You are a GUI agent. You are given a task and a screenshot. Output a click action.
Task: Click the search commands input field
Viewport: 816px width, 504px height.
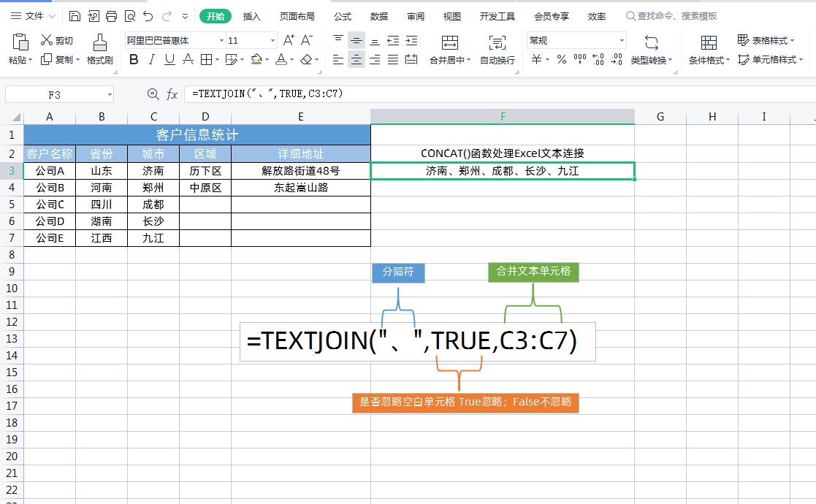coord(676,16)
